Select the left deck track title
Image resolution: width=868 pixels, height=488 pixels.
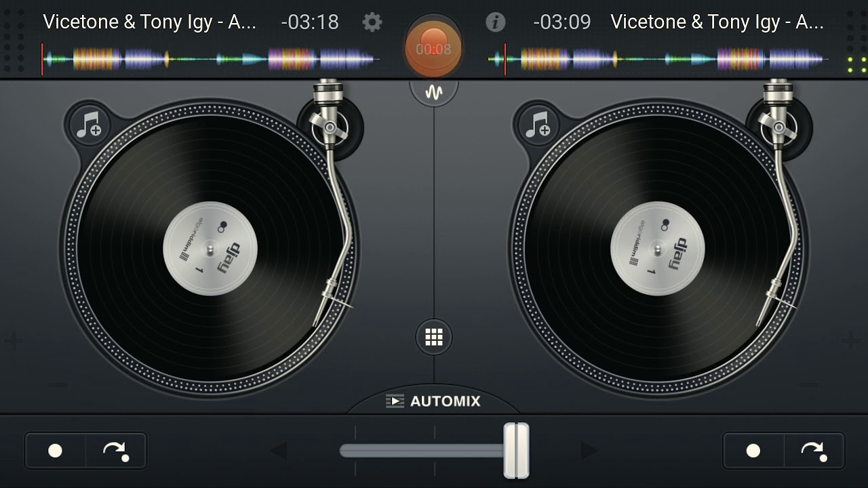pyautogui.click(x=150, y=22)
